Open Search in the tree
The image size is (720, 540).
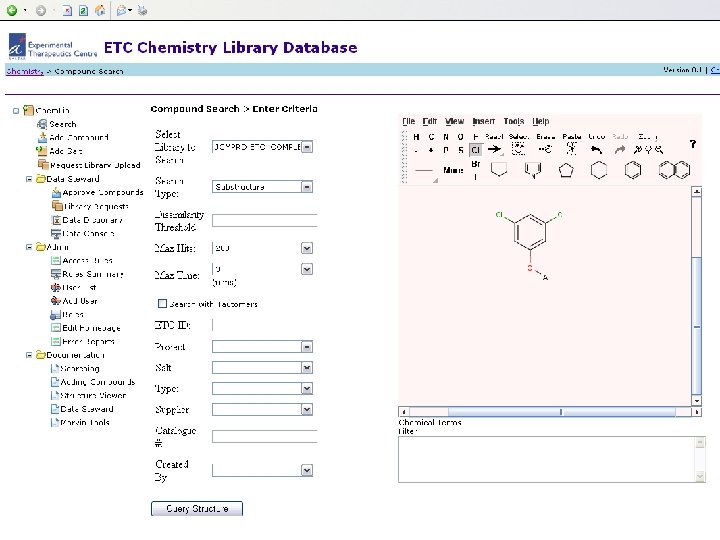[63, 124]
